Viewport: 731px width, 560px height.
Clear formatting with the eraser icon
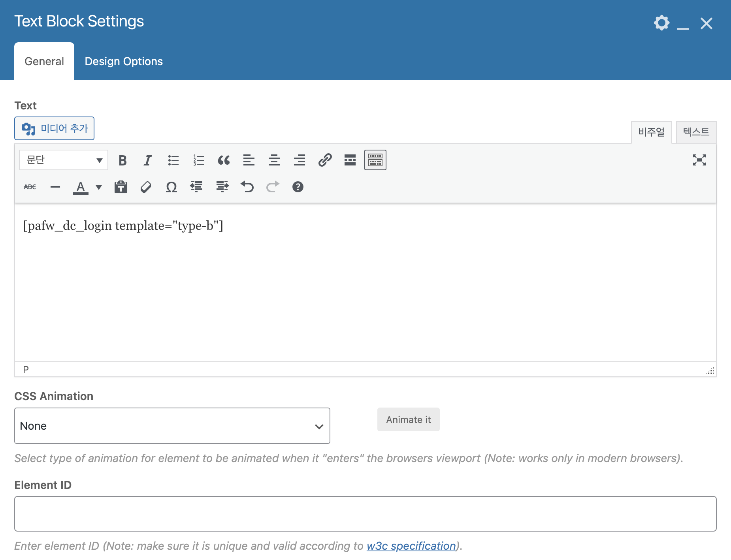[x=146, y=187]
